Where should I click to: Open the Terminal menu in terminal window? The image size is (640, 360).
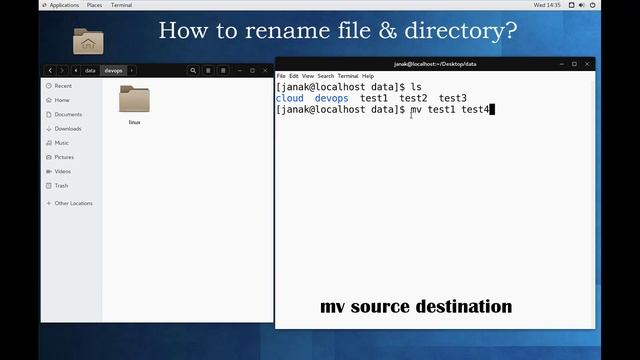pyautogui.click(x=348, y=76)
